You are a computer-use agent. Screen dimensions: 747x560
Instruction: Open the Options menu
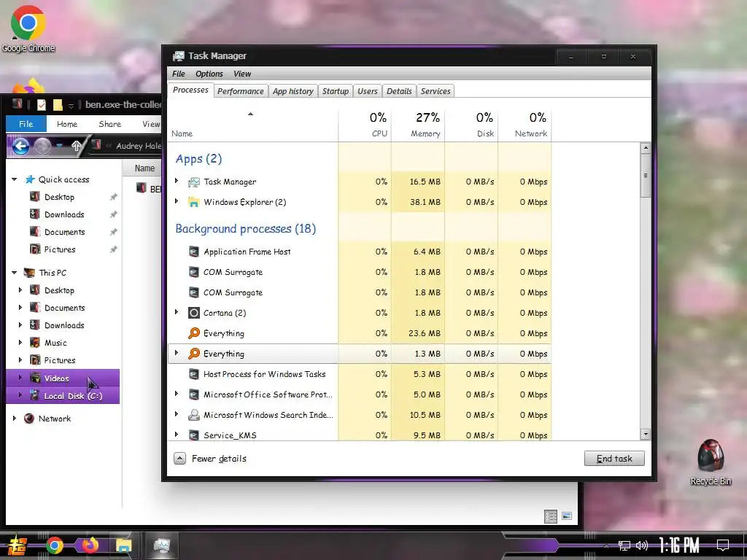tap(209, 74)
